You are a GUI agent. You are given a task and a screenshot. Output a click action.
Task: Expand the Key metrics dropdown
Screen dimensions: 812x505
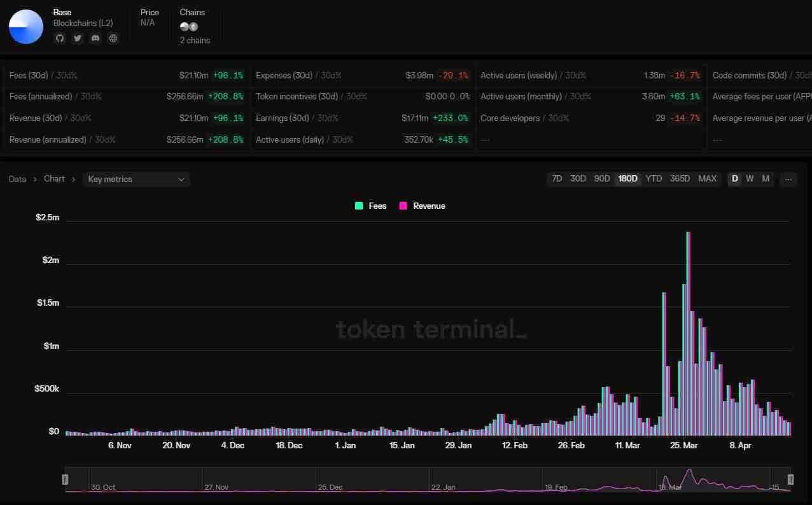(x=136, y=180)
